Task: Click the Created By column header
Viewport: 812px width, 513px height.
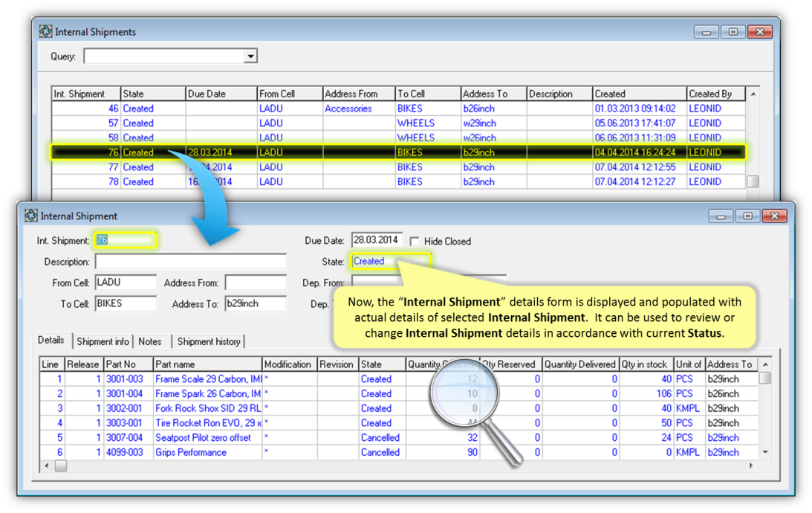Action: pos(713,93)
